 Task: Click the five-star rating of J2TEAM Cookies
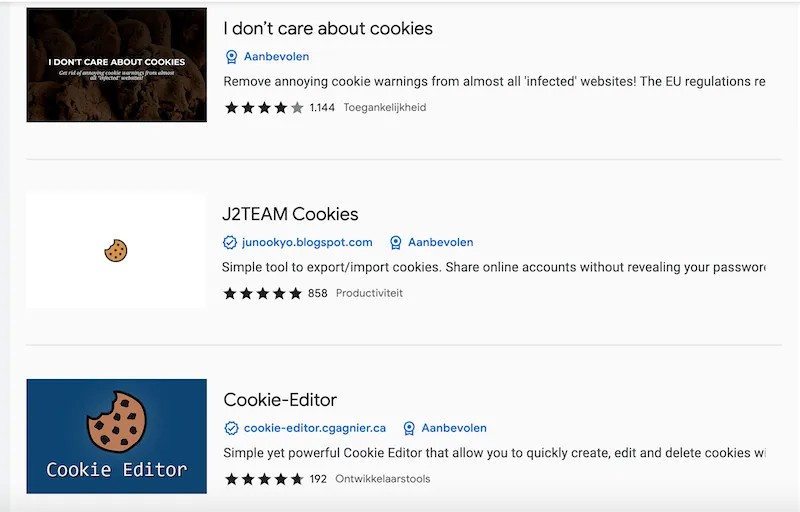[x=263, y=293]
